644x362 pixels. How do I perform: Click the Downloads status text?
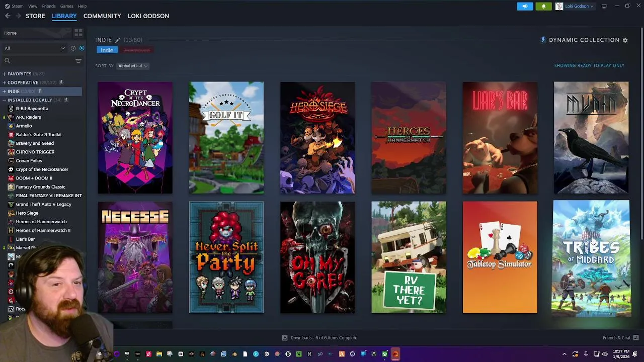point(324,338)
